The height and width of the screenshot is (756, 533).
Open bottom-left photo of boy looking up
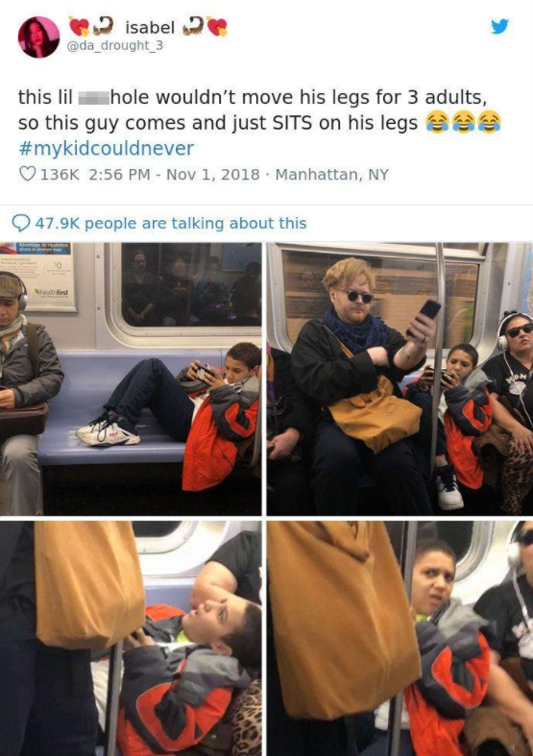coord(131,638)
